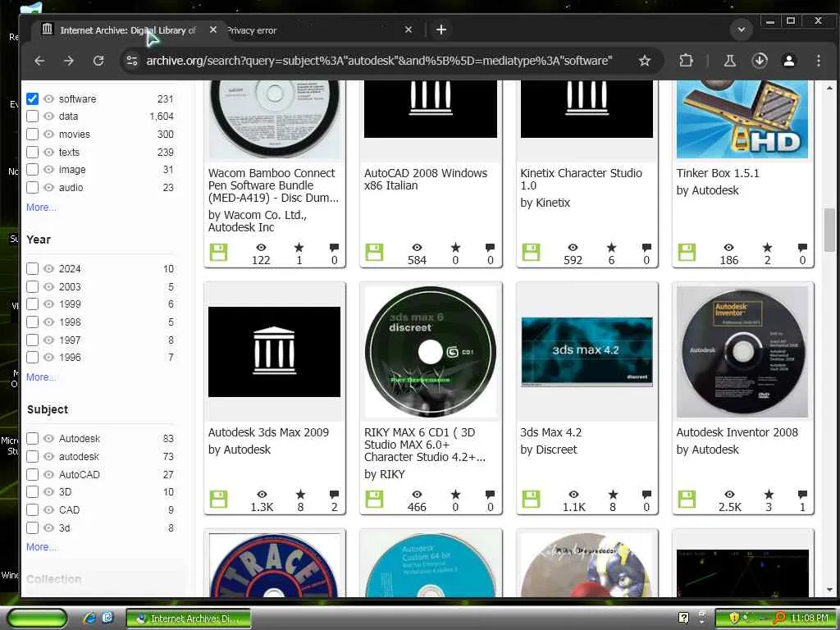Click the favorites star on Kinetix Character Studio card
The width and height of the screenshot is (840, 630).
click(x=611, y=248)
